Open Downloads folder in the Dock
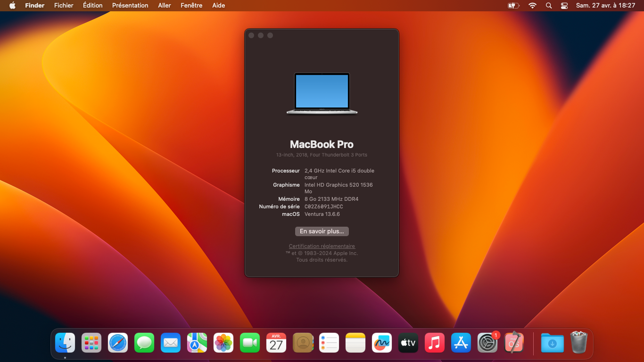This screenshot has width=644, height=362. point(553,343)
